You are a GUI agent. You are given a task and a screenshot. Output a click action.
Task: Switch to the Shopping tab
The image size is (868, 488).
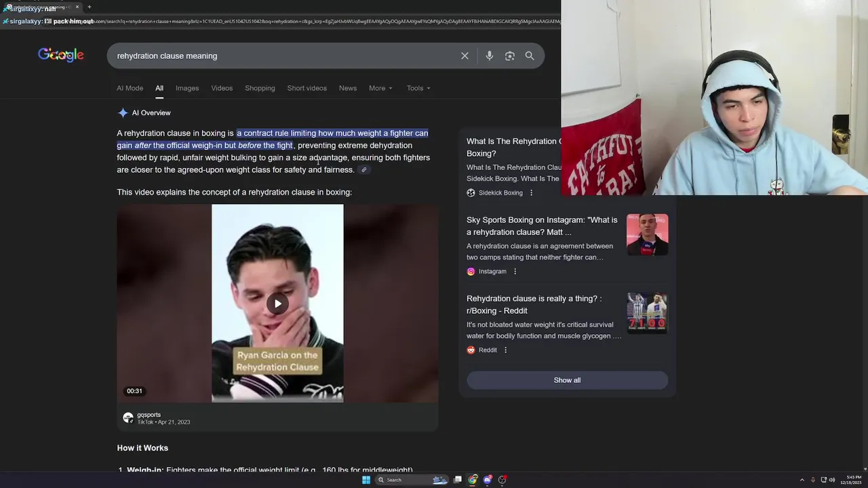point(260,88)
